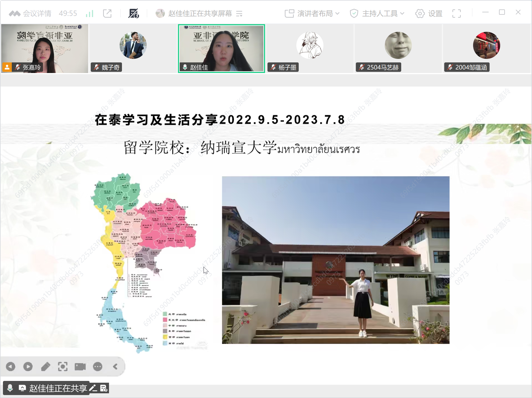Click the video camera icon in slide toolbar

80,367
